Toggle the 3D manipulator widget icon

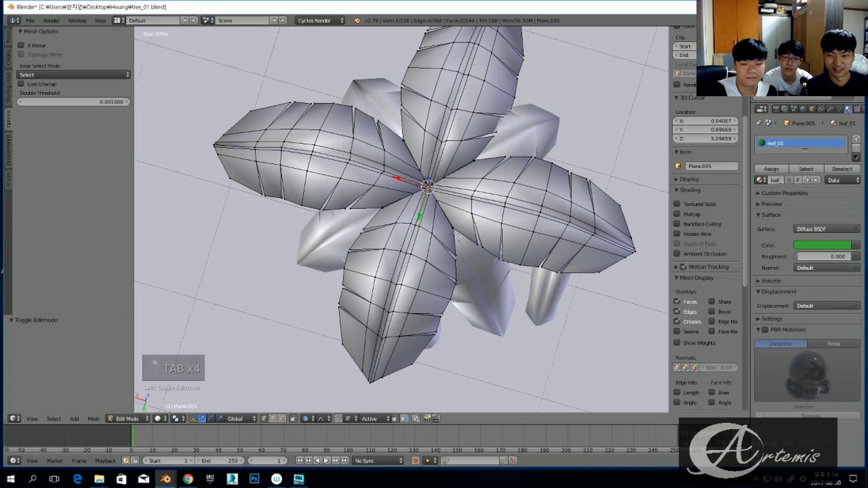coord(193,419)
